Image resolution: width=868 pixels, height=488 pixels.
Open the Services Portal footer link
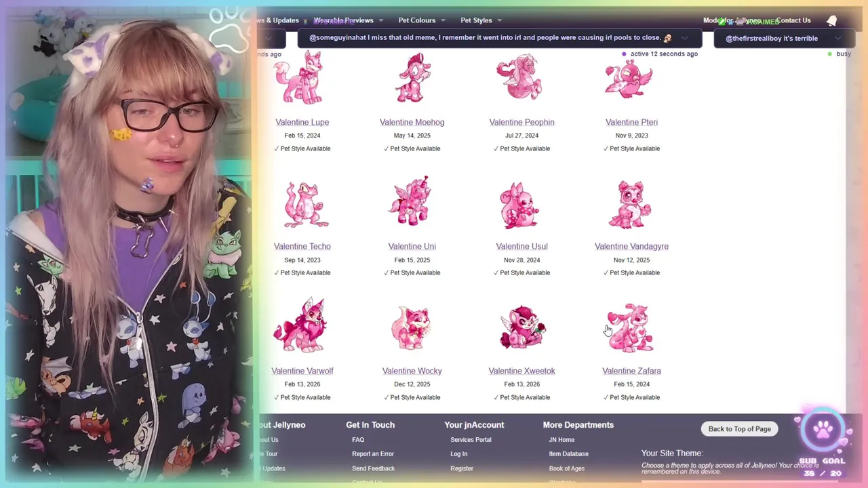(471, 440)
